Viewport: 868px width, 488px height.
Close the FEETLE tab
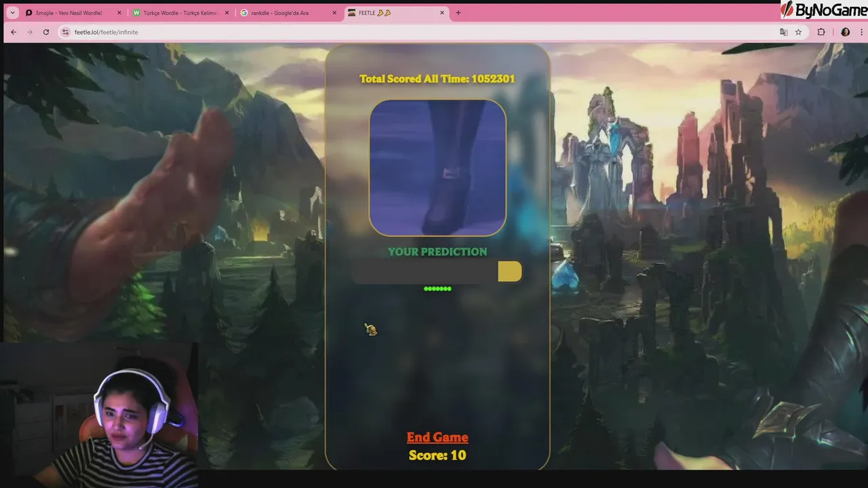click(x=443, y=13)
